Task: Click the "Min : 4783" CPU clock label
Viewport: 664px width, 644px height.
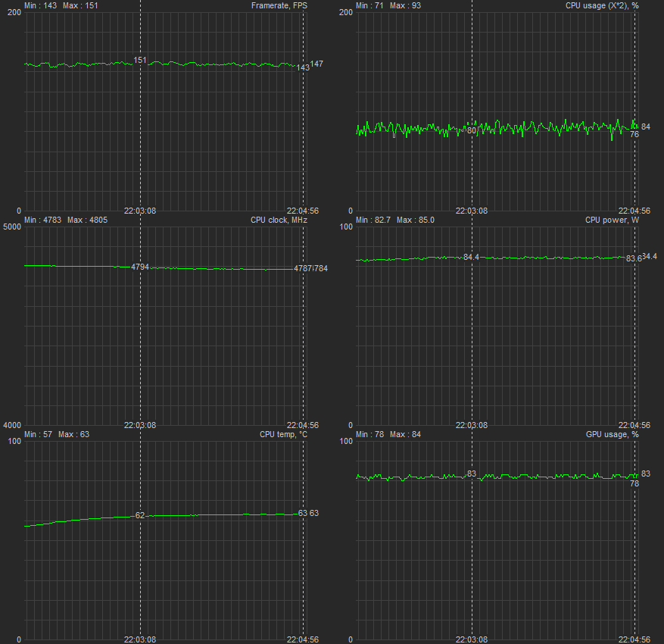Action: click(42, 220)
